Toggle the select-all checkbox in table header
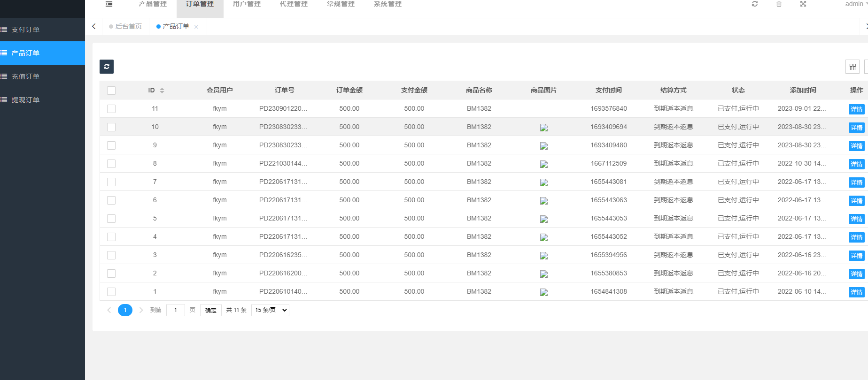This screenshot has width=868, height=380. (x=111, y=91)
